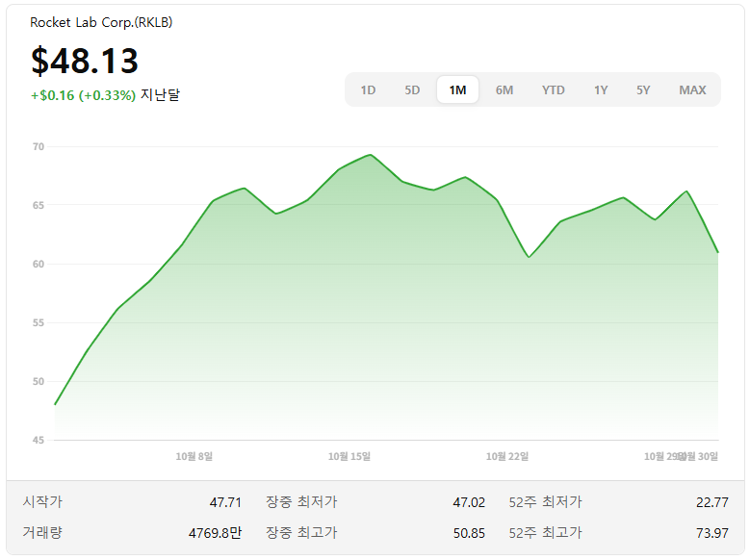The height and width of the screenshot is (560, 750).
Task: Click the Rocket Lab Corp.(RKLB) title
Action: (101, 22)
